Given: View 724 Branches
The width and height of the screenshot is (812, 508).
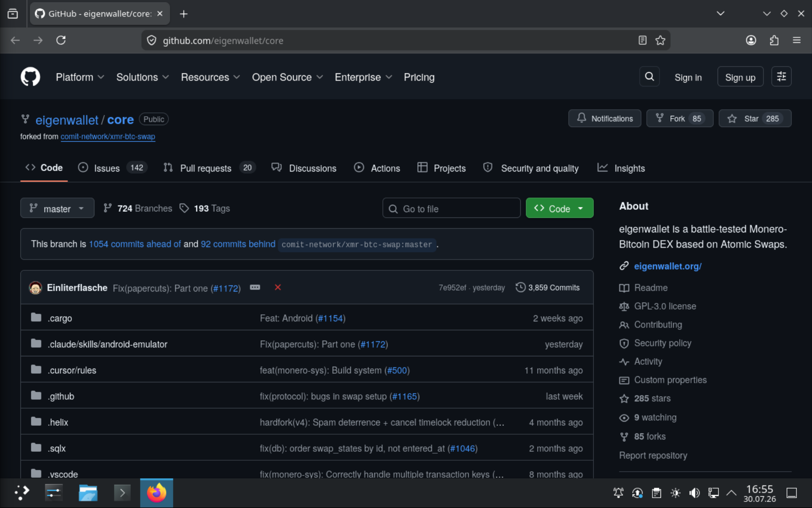Looking at the screenshot, I should coord(138,208).
